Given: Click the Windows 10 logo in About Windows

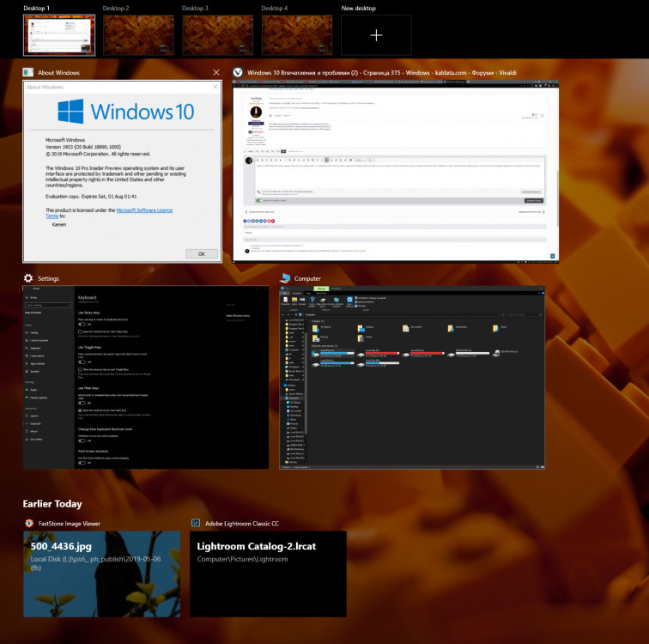Looking at the screenshot, I should [x=126, y=112].
